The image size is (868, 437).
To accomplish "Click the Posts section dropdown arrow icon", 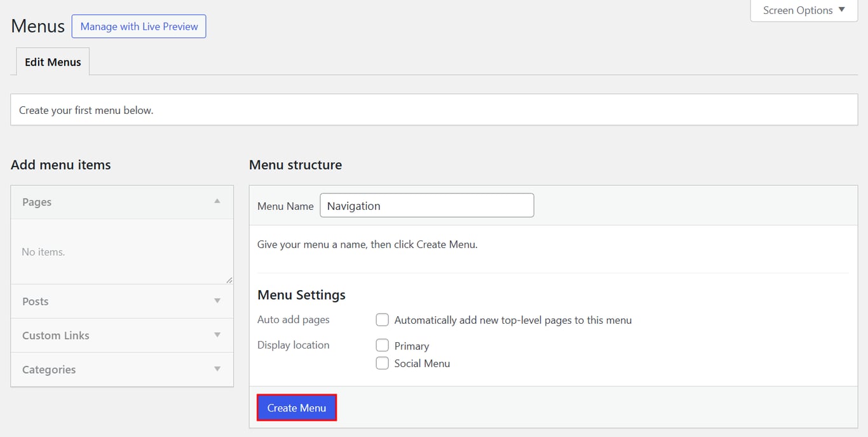I will click(217, 301).
